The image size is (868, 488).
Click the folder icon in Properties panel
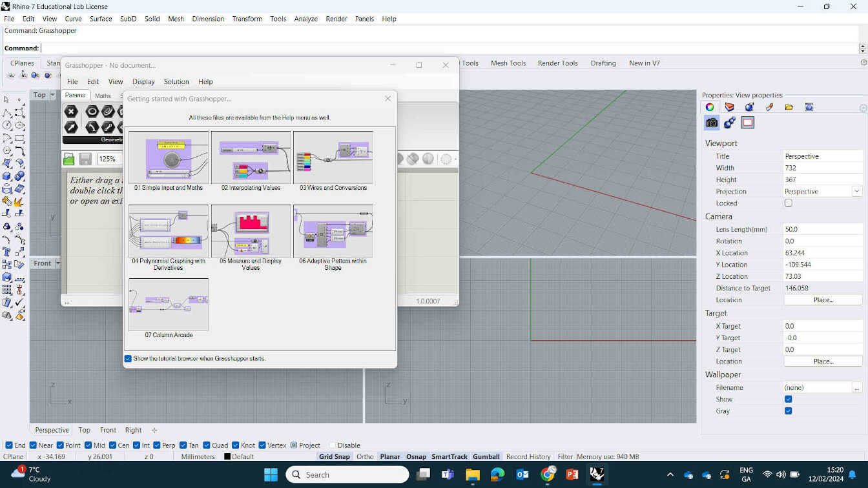click(789, 107)
